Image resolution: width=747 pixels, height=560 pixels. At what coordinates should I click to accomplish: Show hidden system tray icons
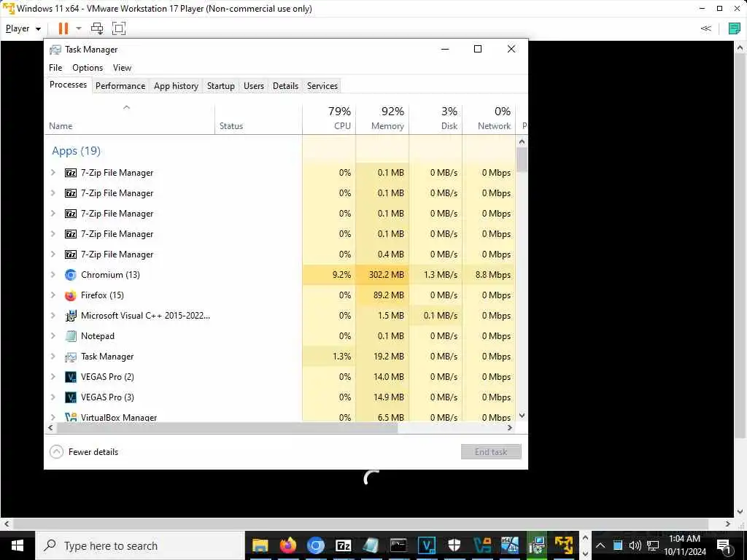(600, 545)
